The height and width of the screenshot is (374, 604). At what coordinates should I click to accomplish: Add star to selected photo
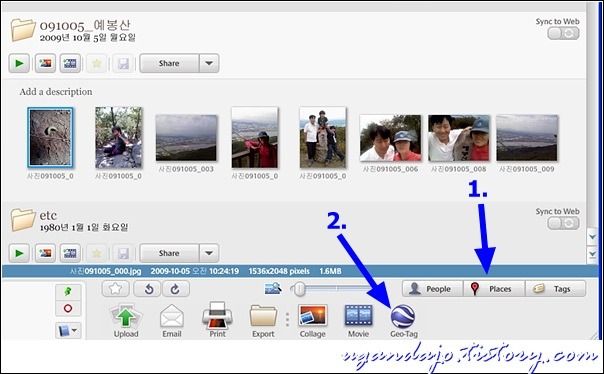tap(116, 288)
